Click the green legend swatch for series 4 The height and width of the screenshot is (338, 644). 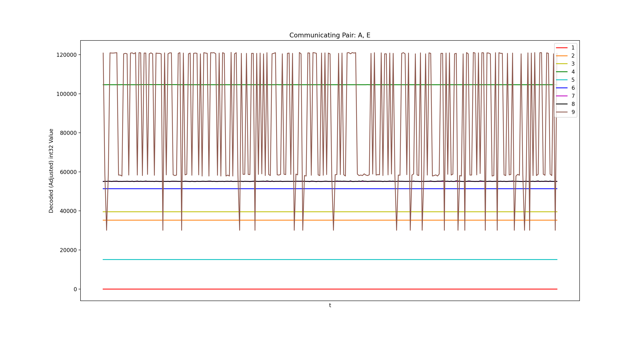(562, 72)
